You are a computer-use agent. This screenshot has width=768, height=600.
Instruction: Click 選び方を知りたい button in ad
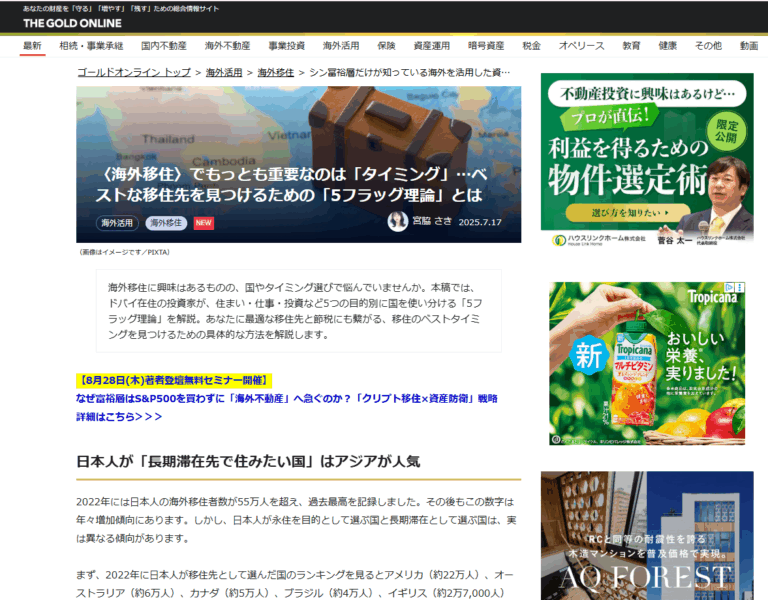[x=627, y=213]
